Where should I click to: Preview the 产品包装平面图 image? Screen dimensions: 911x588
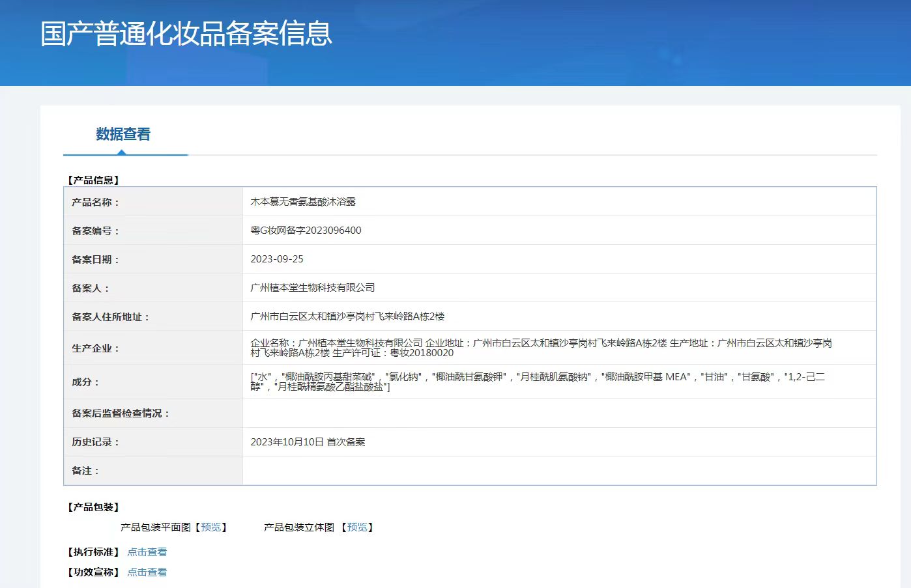tap(210, 527)
